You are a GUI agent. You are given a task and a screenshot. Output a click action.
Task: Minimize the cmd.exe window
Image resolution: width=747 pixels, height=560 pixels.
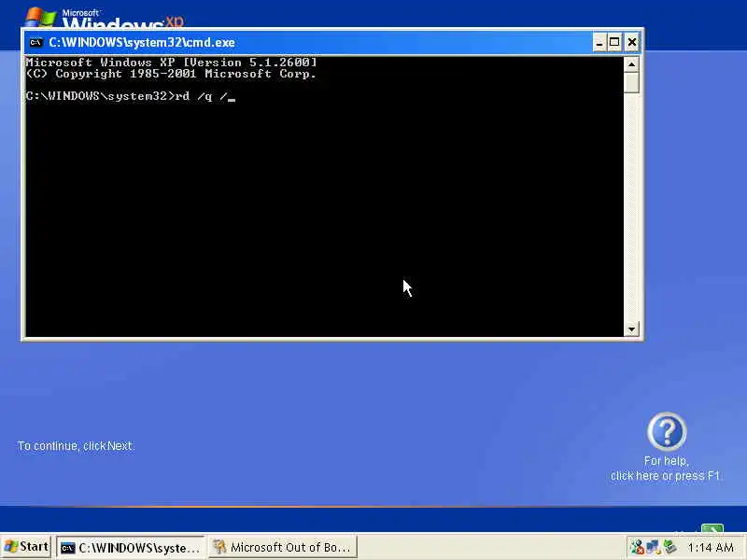(x=599, y=42)
